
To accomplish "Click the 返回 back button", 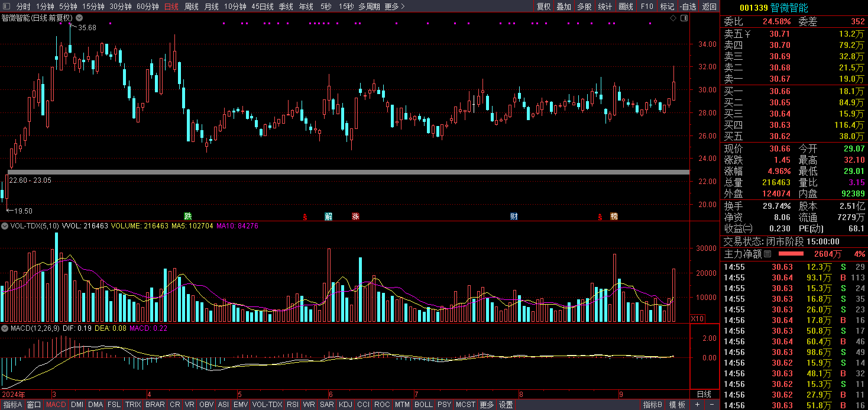I will [x=709, y=7].
